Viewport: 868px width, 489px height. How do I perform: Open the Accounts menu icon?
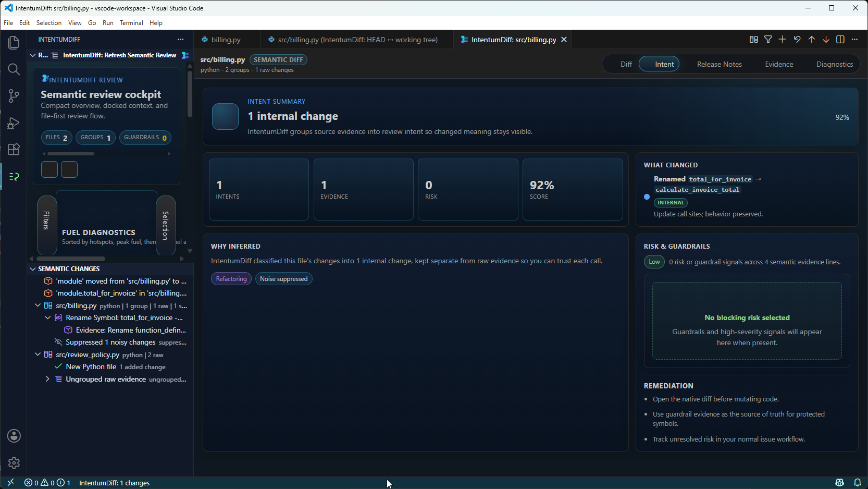tap(14, 436)
